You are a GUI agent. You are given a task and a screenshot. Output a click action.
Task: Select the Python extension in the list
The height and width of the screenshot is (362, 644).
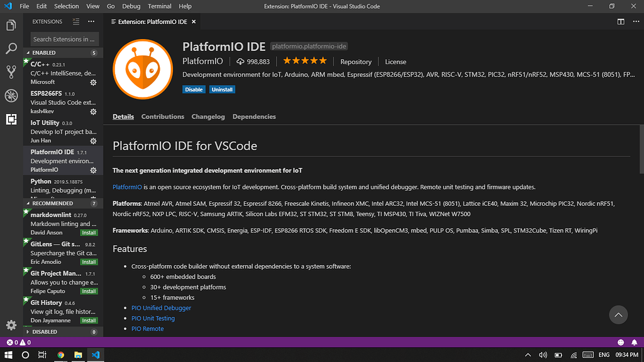63,186
